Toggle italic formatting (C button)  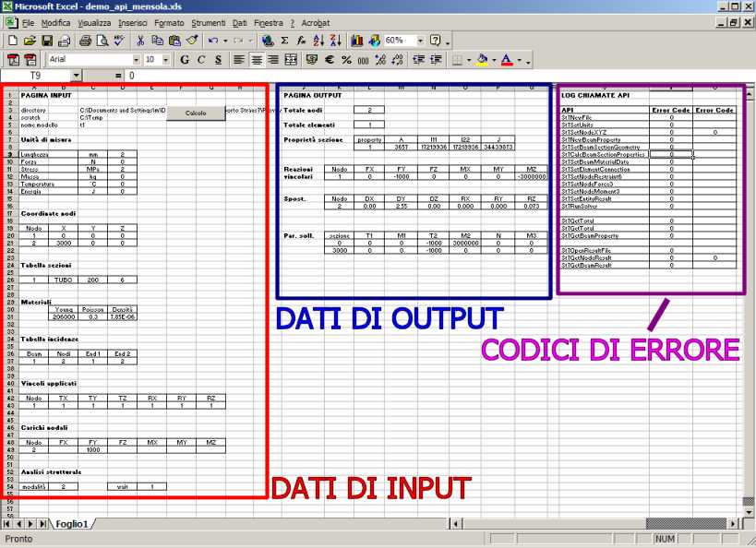(201, 60)
